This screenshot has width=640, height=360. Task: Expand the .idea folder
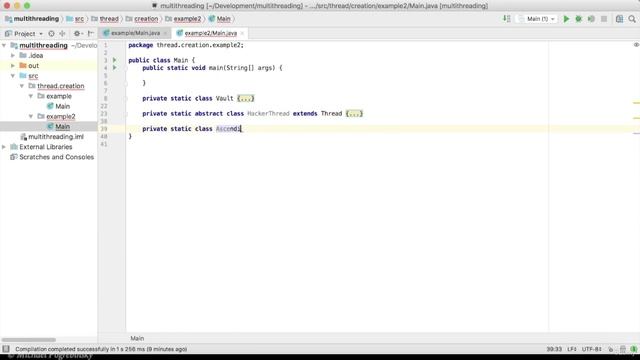[x=13, y=56]
